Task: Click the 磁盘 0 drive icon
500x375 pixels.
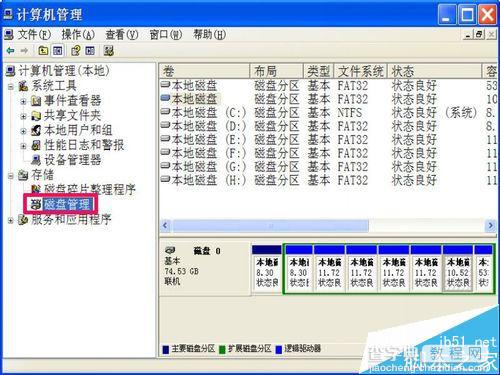Action: point(170,250)
